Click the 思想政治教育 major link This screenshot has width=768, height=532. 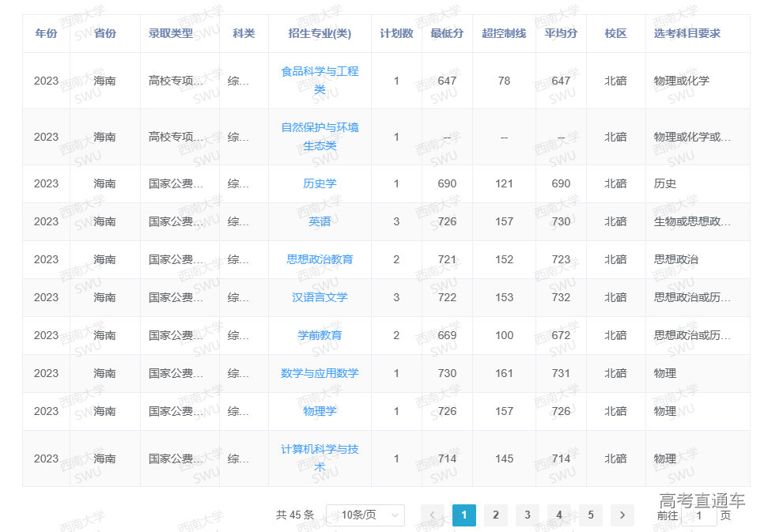pyautogui.click(x=320, y=259)
